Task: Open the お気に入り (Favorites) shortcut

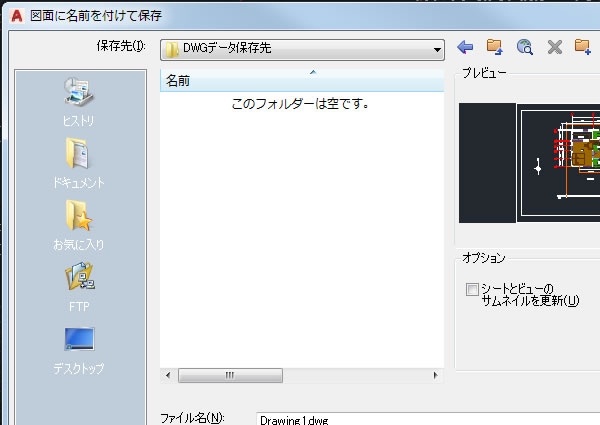Action: point(79,226)
